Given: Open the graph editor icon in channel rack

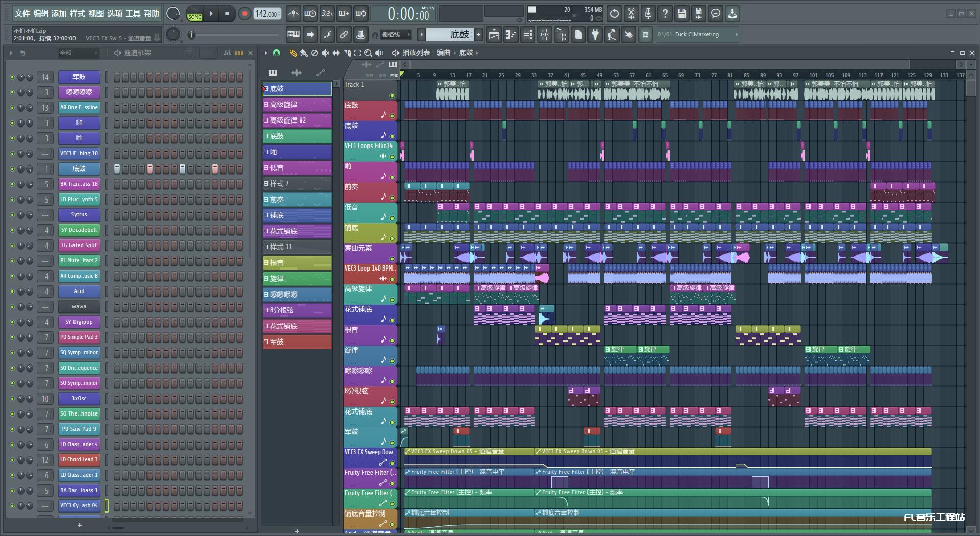Looking at the screenshot, I should click(x=228, y=53).
